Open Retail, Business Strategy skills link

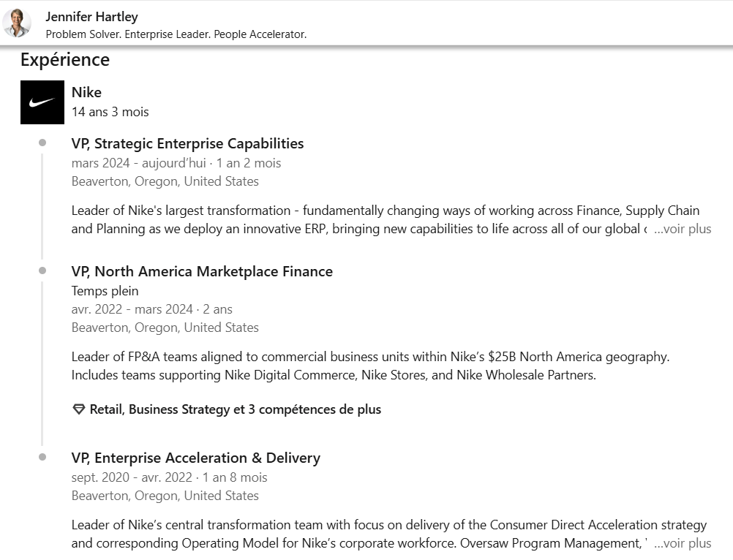[235, 409]
